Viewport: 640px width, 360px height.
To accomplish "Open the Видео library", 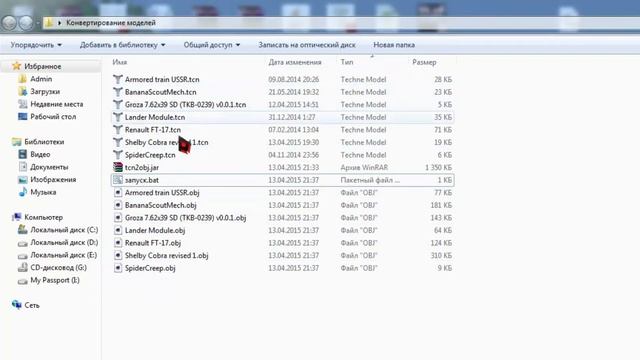I will (x=40, y=154).
